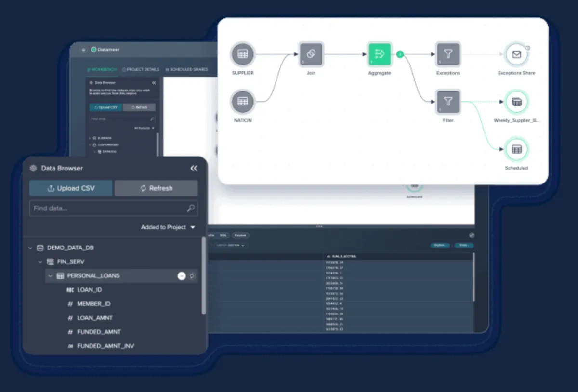Click Refresh in the back window
The height and width of the screenshot is (392, 578).
click(x=139, y=107)
